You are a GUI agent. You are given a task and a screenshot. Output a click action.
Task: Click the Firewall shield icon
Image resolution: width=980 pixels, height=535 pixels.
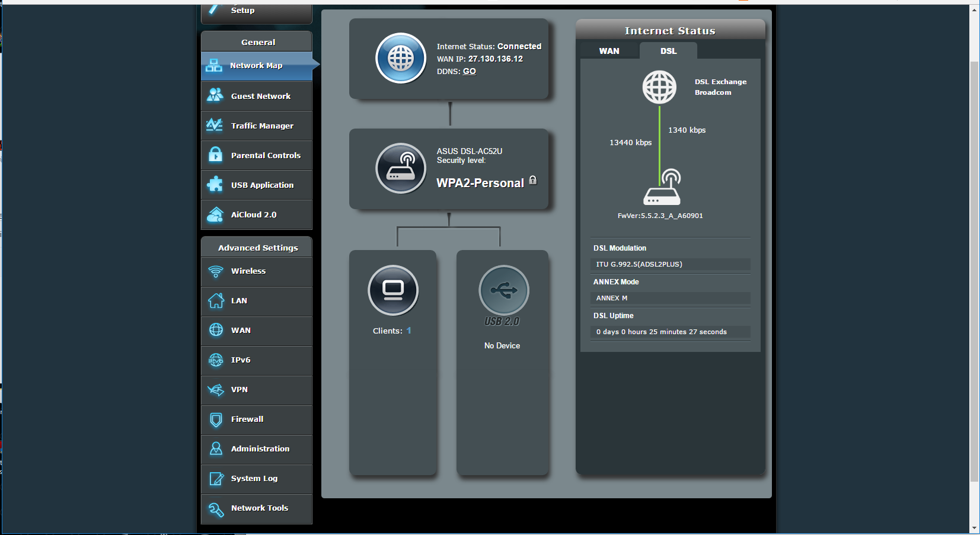point(216,419)
